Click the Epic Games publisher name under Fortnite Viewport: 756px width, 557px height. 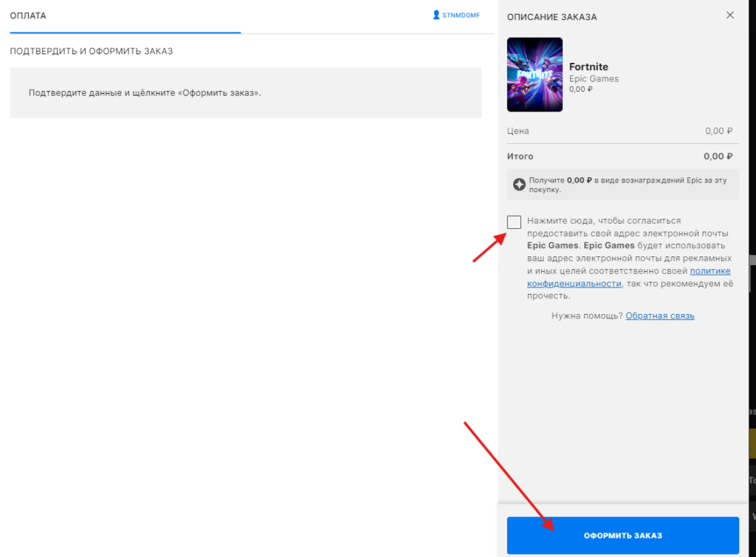point(594,79)
